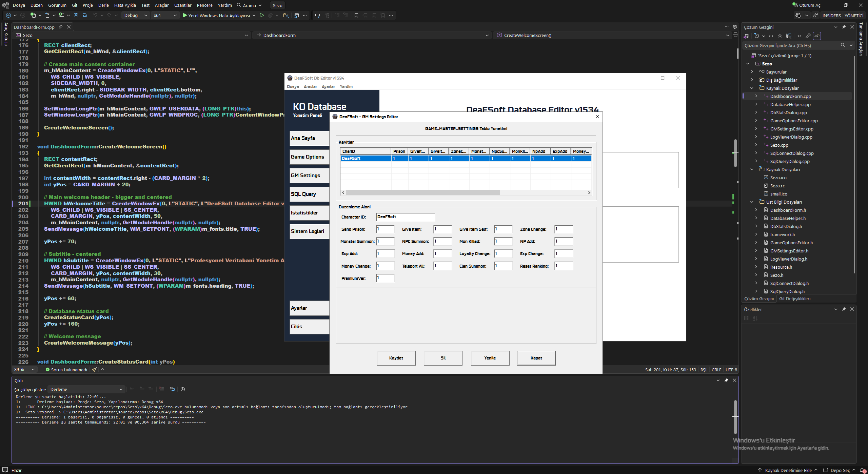This screenshot has height=474, width=868.
Task: Open SQL Query from the sidebar
Action: pyautogui.click(x=309, y=194)
